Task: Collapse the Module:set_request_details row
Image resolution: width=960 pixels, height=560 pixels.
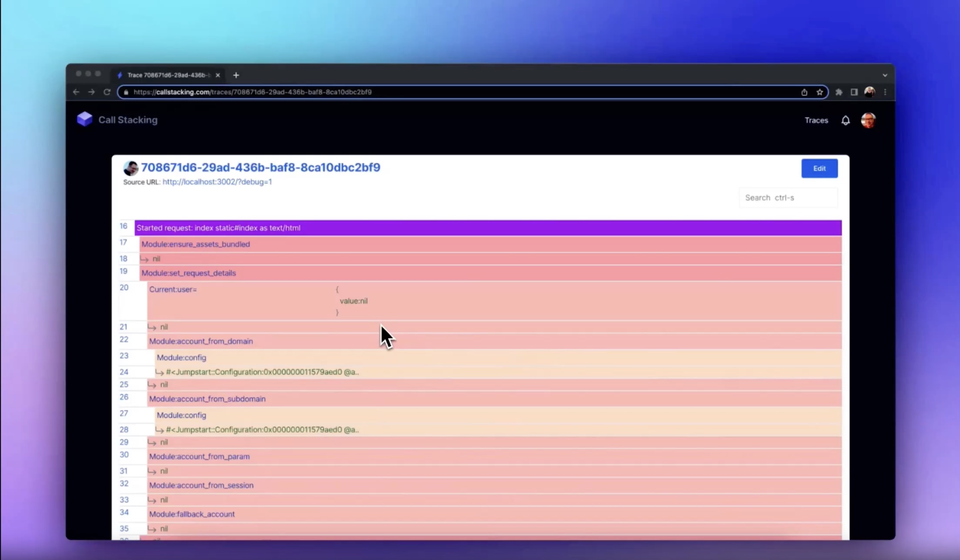Action: tap(189, 273)
